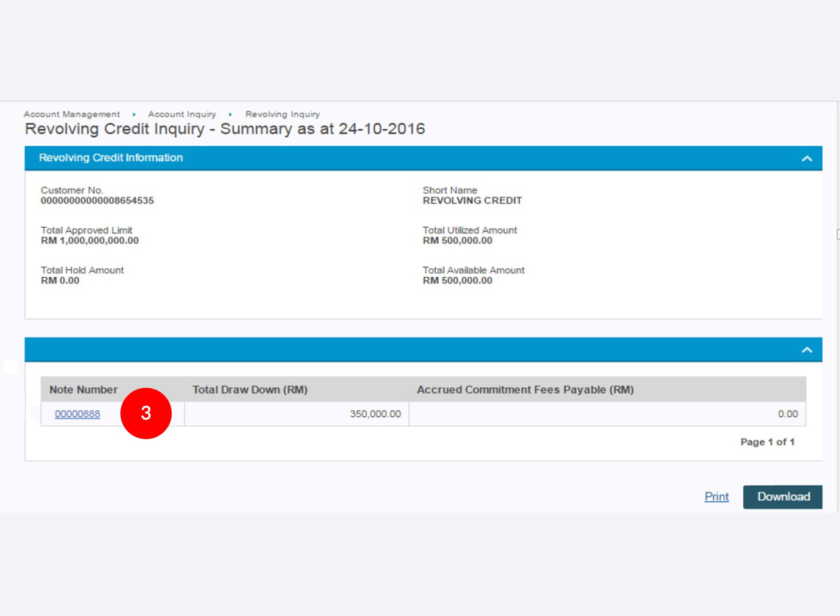The height and width of the screenshot is (616, 840).
Task: Click the Total Available Amount value
Action: coord(457,280)
